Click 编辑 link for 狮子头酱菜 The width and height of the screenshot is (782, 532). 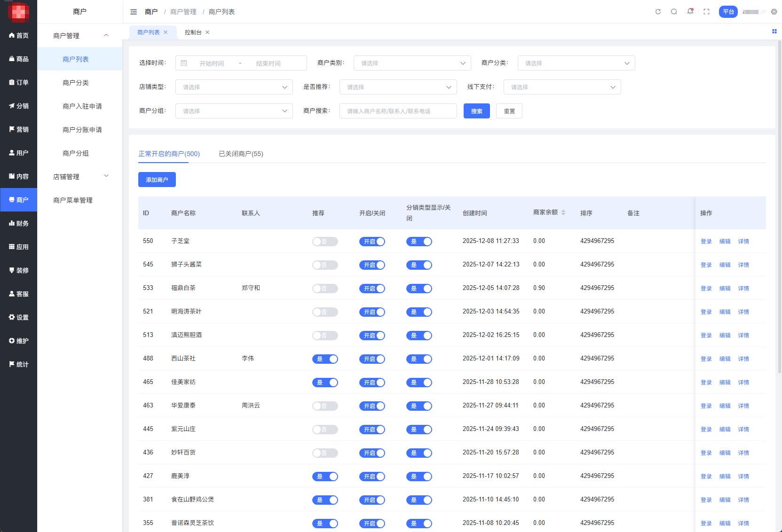click(x=725, y=265)
